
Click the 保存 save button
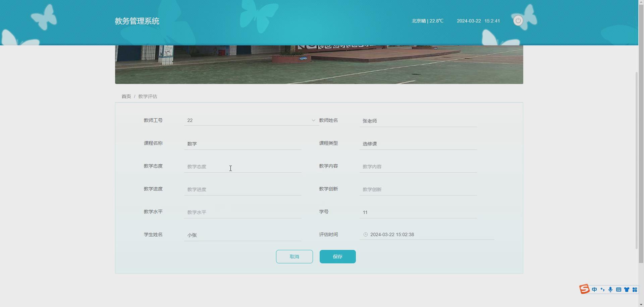[337, 256]
